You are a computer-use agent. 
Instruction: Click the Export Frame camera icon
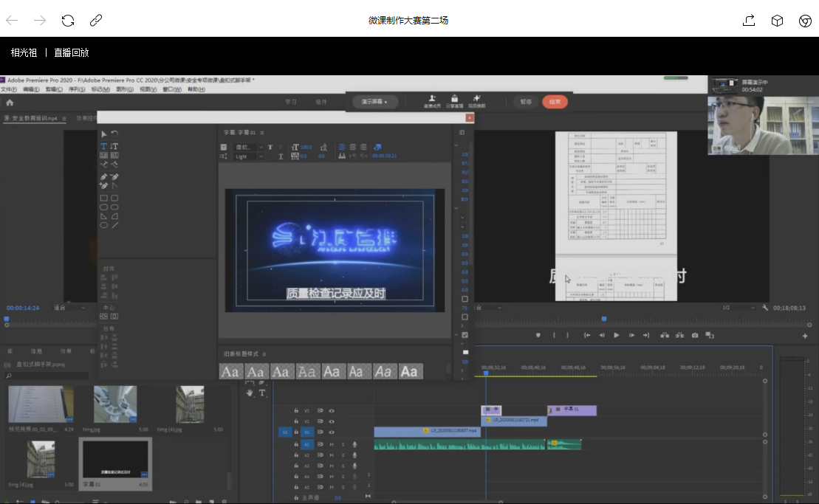click(695, 335)
